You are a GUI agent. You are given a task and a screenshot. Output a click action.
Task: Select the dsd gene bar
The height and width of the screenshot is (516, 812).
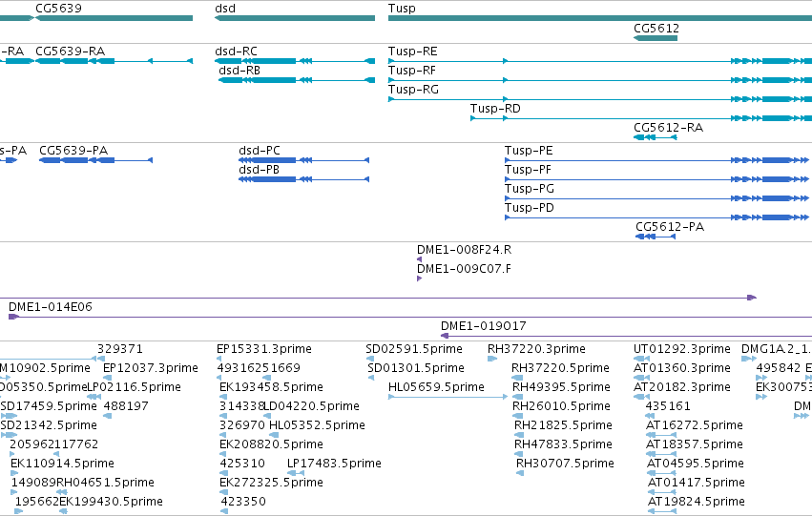tap(295, 18)
